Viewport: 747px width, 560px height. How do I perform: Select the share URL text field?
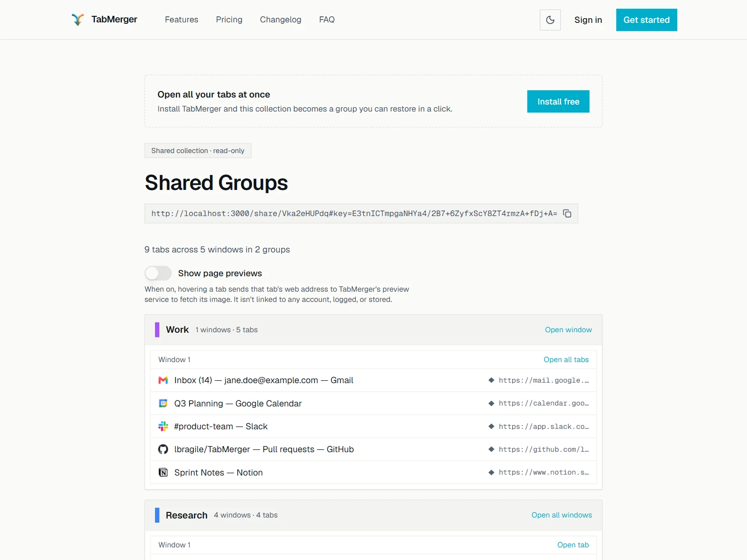361,213
